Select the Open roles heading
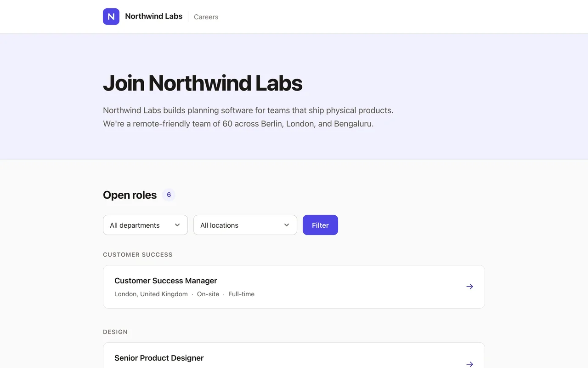Image resolution: width=588 pixels, height=368 pixels. [130, 195]
